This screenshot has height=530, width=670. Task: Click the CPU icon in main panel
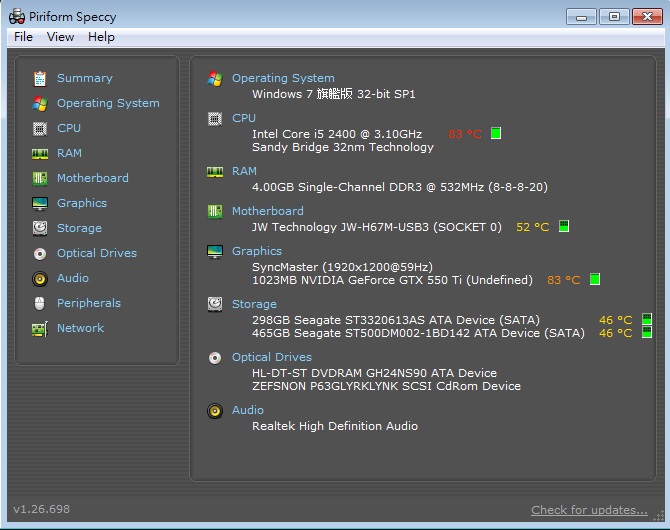215,119
